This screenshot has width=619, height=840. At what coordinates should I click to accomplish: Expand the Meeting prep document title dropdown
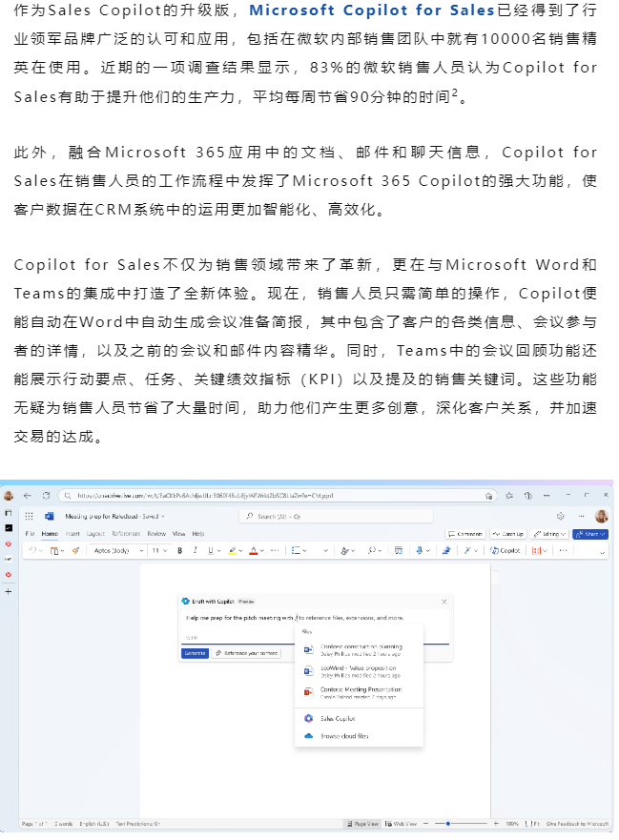163,517
